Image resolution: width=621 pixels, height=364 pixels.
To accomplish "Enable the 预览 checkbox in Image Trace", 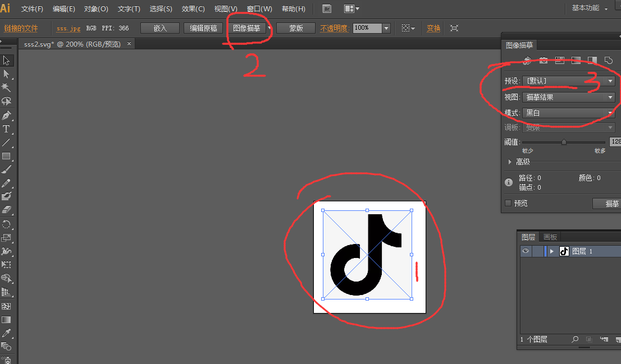I will click(x=509, y=203).
